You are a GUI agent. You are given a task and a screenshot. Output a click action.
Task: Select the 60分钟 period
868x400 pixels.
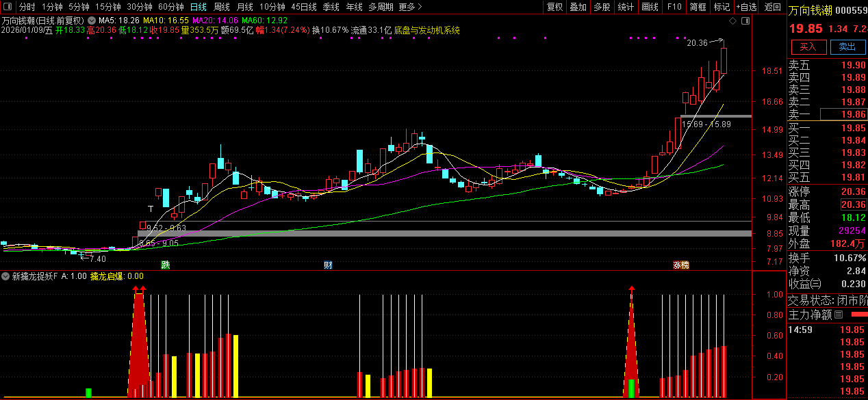pyautogui.click(x=171, y=7)
